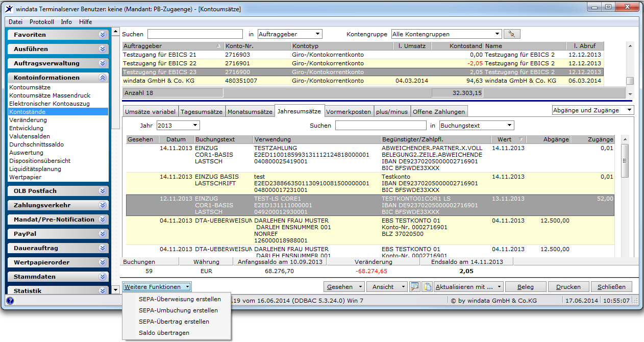The width and height of the screenshot is (644, 342).
Task: Open the Gesehen dropdown button
Action: [x=344, y=287]
